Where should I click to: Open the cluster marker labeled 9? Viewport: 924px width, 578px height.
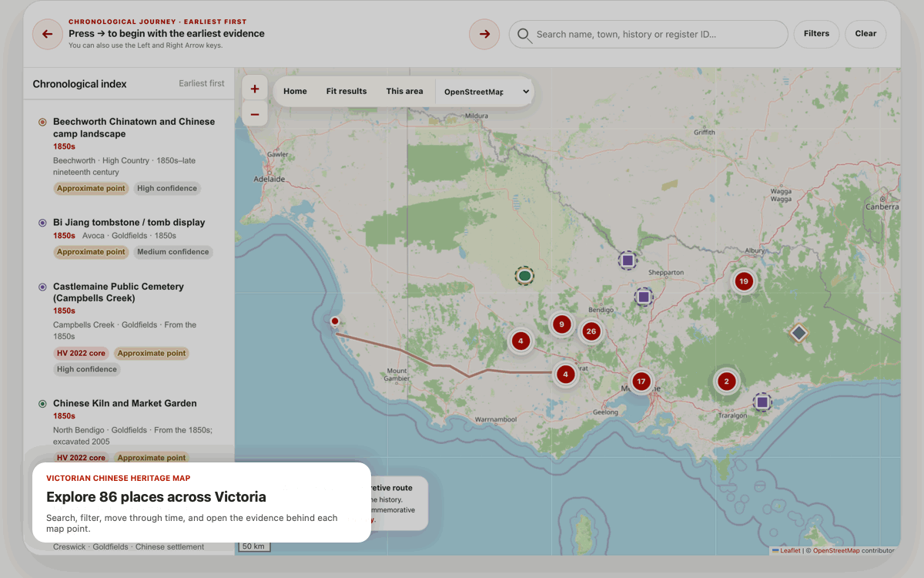(562, 324)
